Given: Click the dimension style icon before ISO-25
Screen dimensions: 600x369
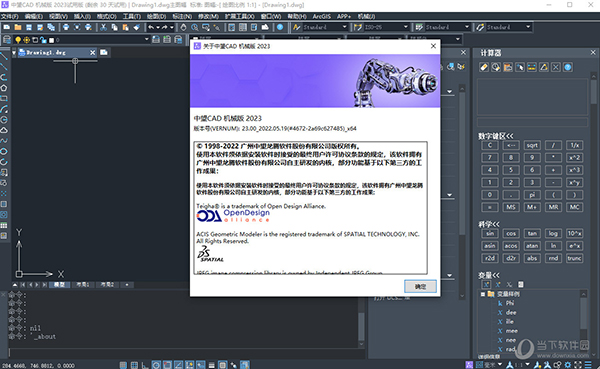Looking at the screenshot, I should (358, 27).
